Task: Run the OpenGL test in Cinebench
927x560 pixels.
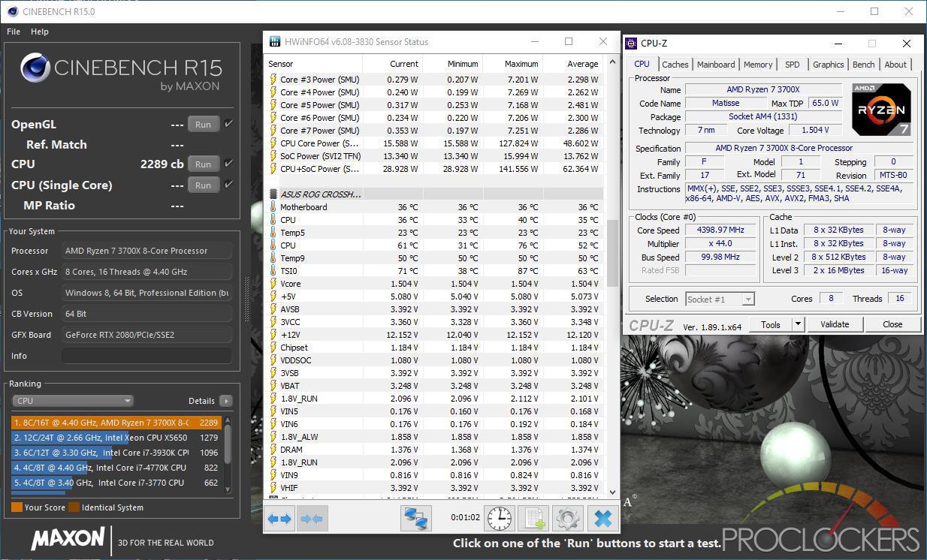Action: click(x=203, y=125)
